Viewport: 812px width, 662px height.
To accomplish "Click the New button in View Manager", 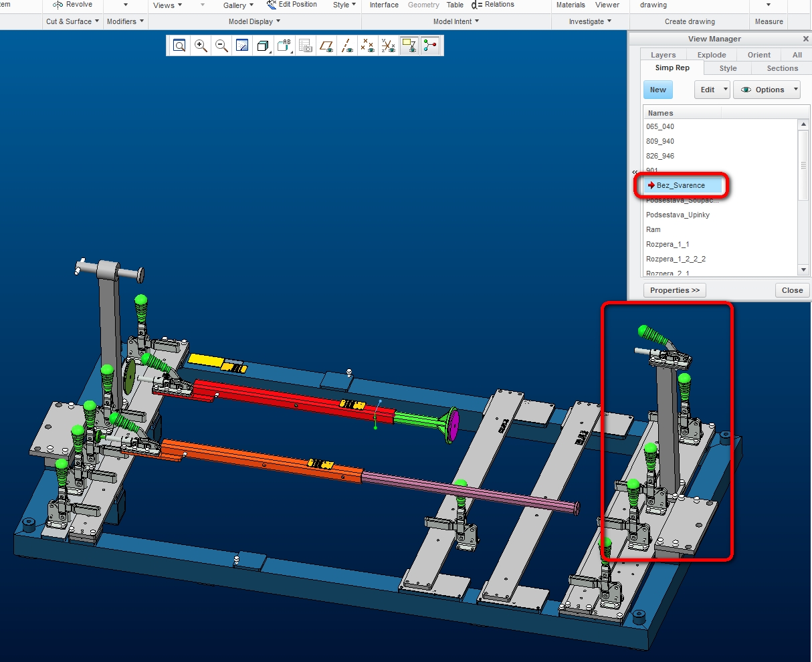I will pos(658,90).
